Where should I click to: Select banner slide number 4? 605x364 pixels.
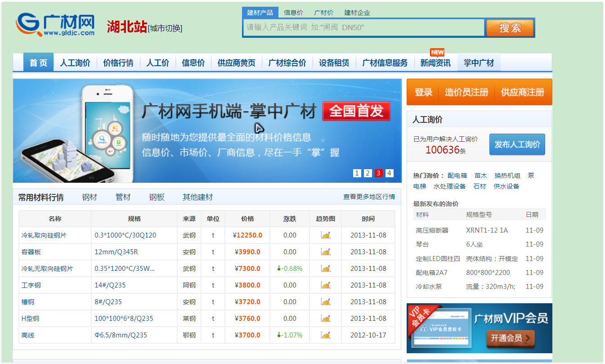[390, 173]
